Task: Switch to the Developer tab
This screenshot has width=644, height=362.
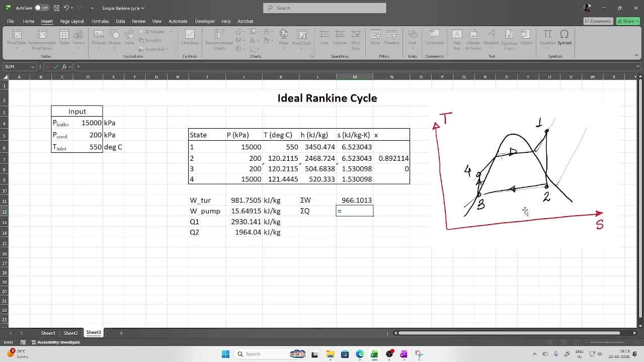Action: (205, 21)
